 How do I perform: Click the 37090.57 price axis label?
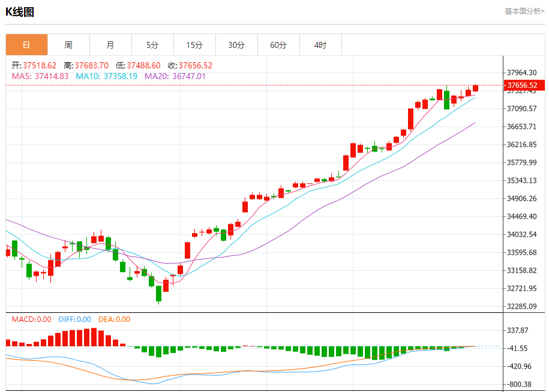click(521, 108)
